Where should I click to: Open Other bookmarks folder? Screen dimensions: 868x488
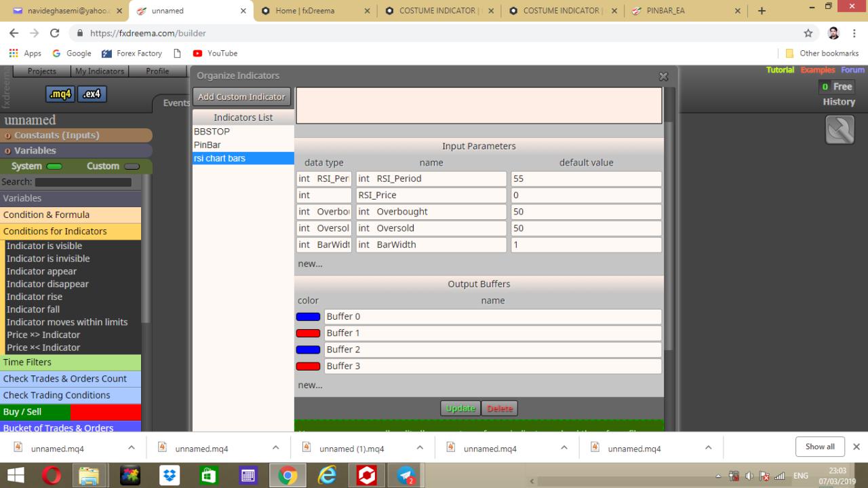click(822, 54)
